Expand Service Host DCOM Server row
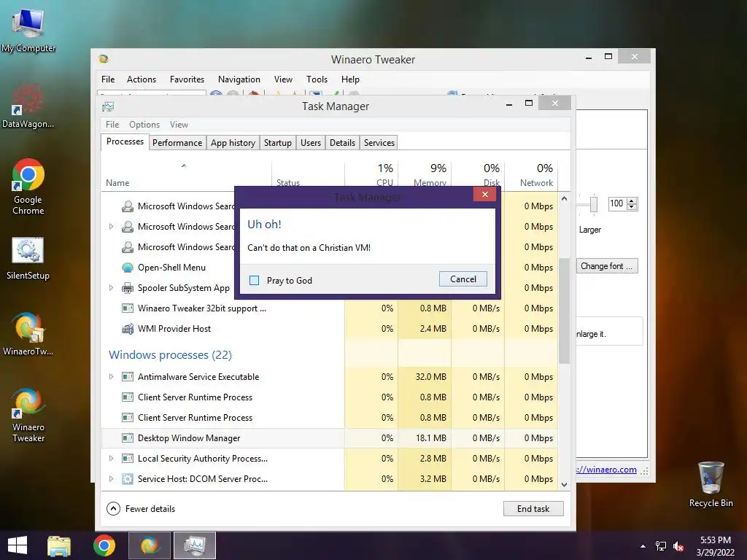Viewport: 747px width, 560px height. coord(111,479)
